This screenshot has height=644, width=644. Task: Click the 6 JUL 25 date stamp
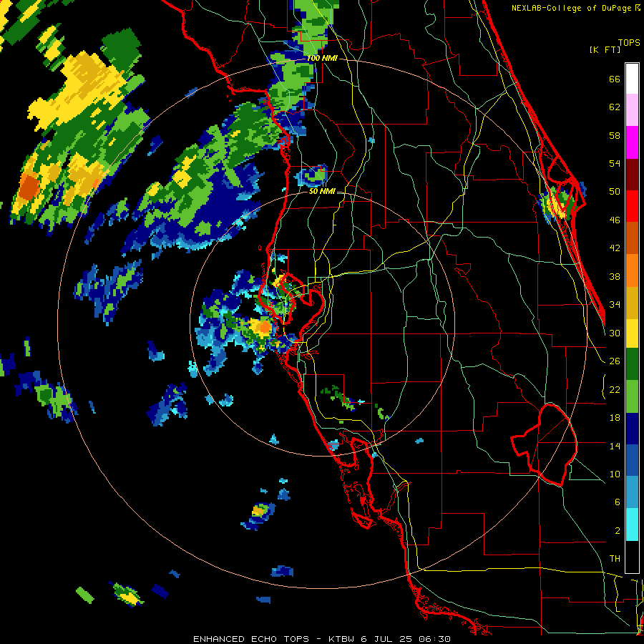387,639
